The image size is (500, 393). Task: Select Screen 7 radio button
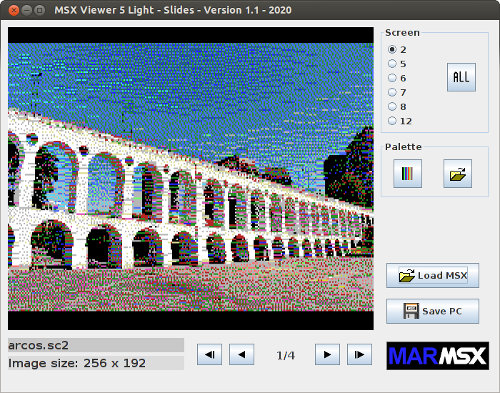393,92
